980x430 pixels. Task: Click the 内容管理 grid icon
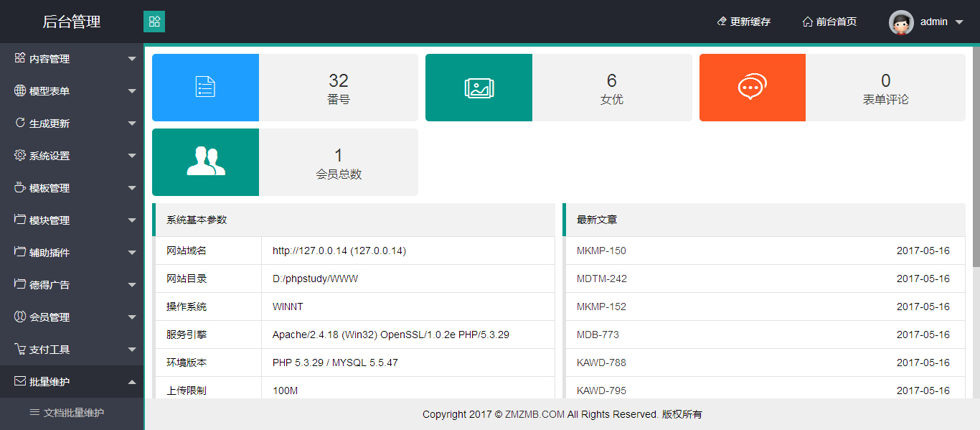click(x=20, y=58)
